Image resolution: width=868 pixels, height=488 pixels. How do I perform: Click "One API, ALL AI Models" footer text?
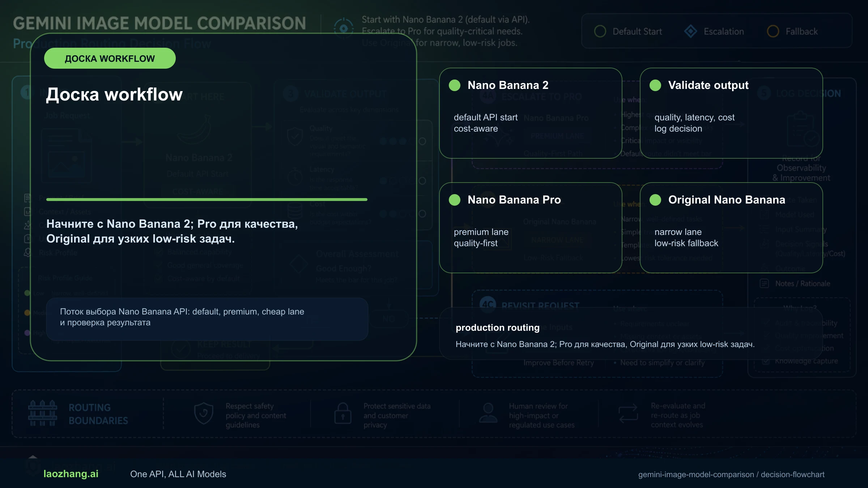178,474
